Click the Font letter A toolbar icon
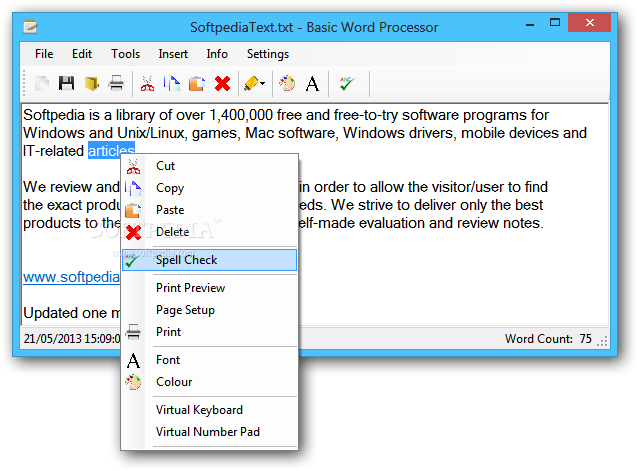The height and width of the screenshot is (471, 638). click(312, 84)
